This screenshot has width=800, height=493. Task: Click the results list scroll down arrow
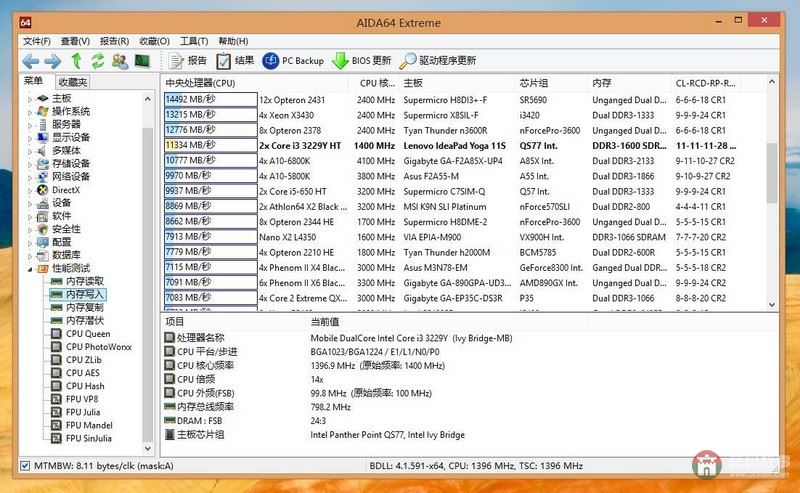772,305
